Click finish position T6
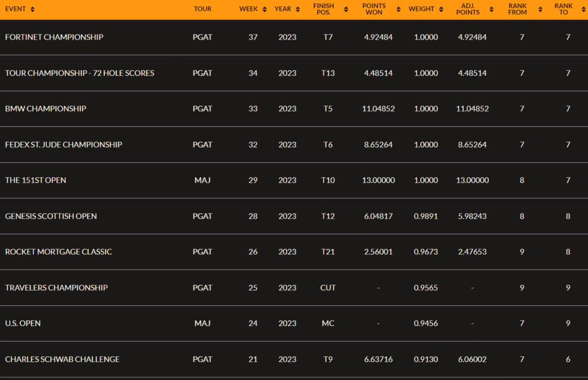 point(328,145)
